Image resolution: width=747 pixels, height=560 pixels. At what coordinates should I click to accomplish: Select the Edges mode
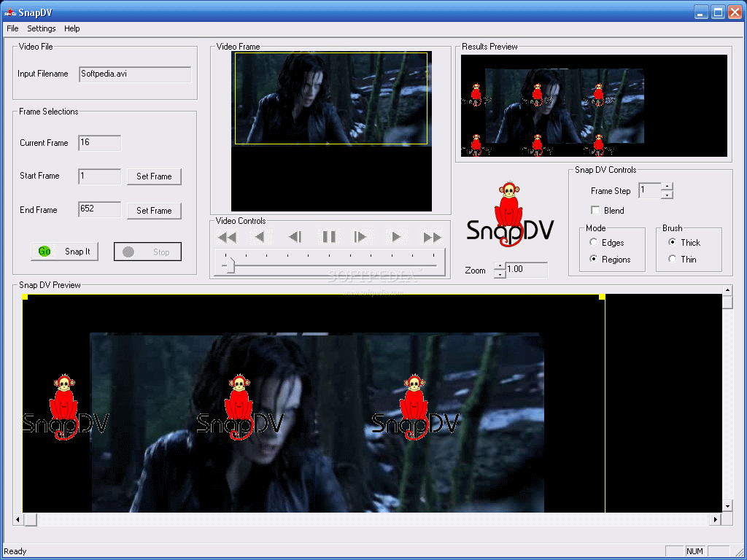coord(594,242)
